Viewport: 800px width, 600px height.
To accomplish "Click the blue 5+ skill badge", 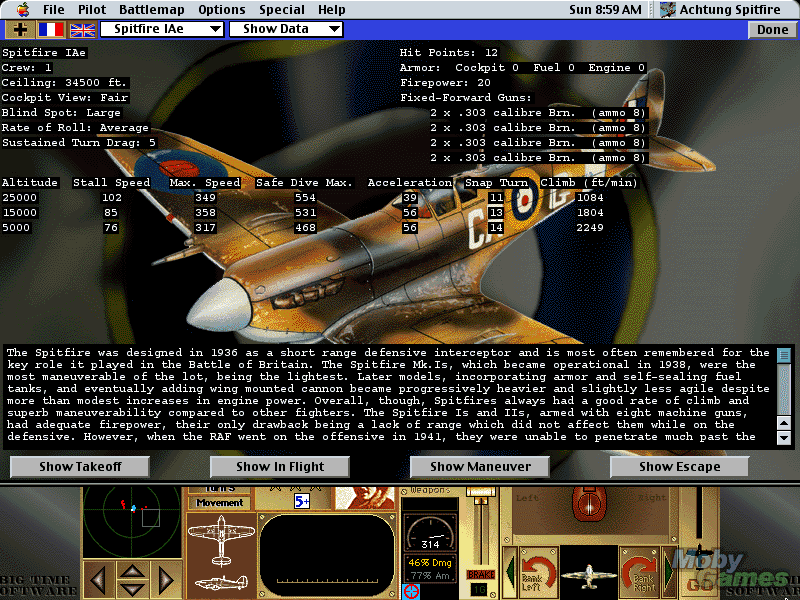I will [302, 502].
